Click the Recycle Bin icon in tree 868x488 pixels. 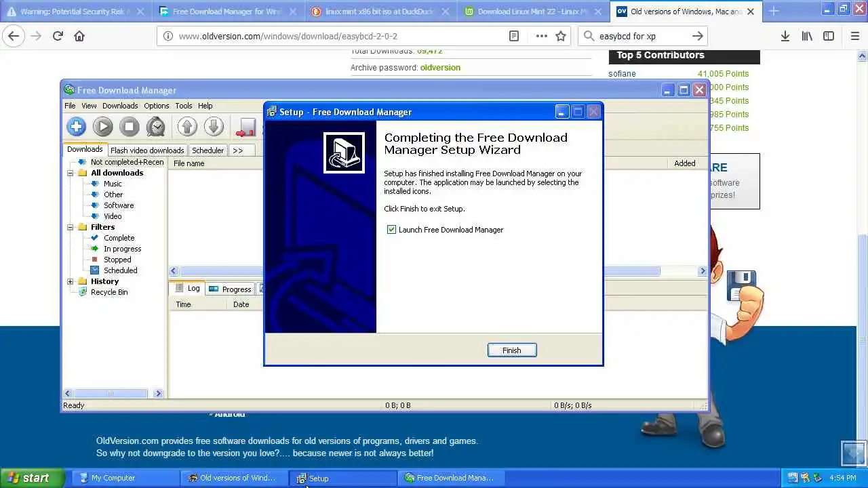pos(83,292)
